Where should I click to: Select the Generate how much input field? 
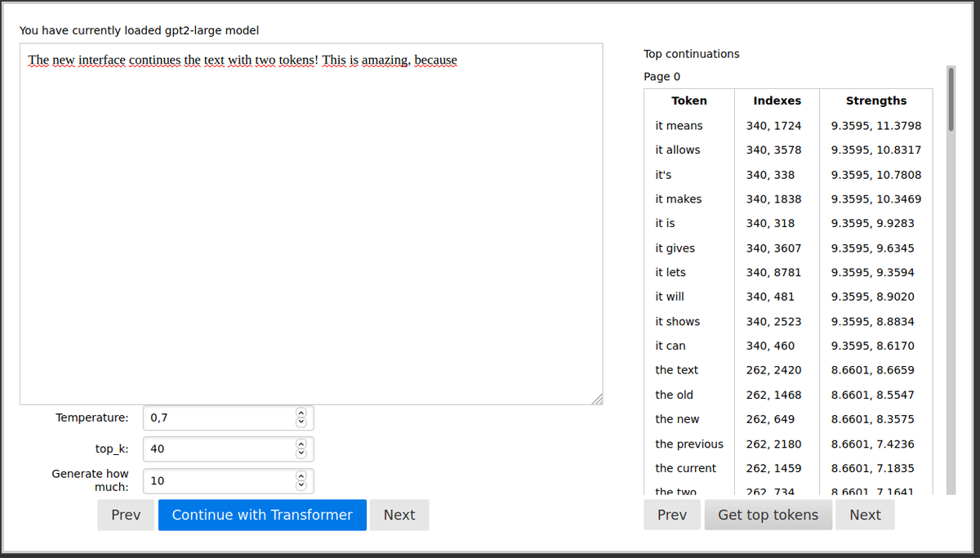coord(229,480)
